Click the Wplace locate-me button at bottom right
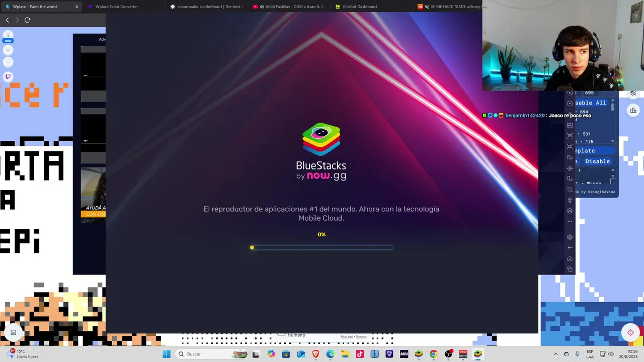644x362 pixels. tap(630, 332)
